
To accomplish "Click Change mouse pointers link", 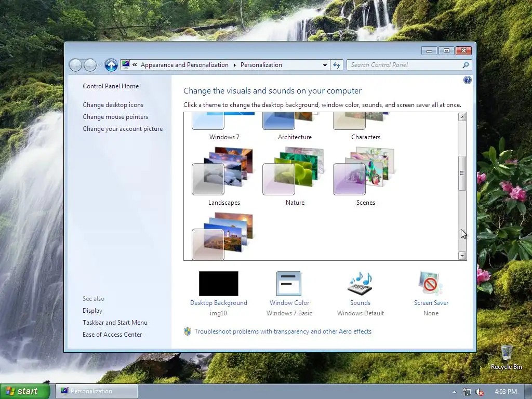I will [115, 117].
